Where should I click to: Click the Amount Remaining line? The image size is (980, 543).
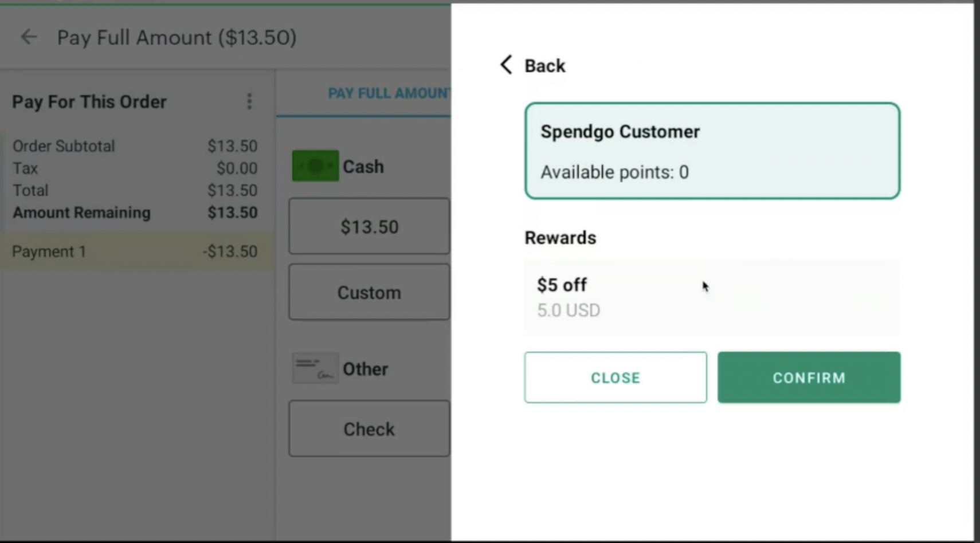click(135, 213)
